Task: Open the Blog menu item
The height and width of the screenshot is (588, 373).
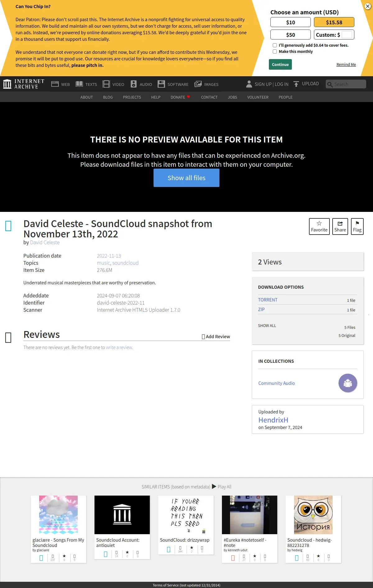Action: [108, 97]
